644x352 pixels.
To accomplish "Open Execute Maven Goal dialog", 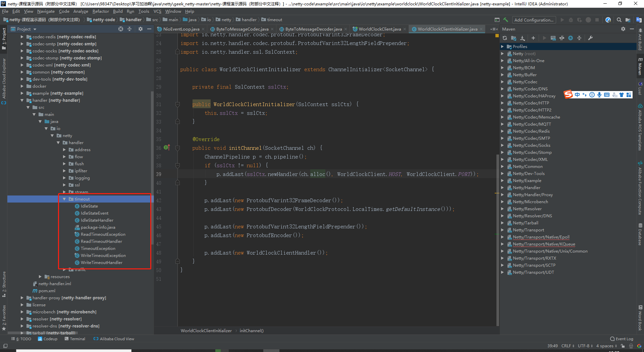I will click(553, 38).
